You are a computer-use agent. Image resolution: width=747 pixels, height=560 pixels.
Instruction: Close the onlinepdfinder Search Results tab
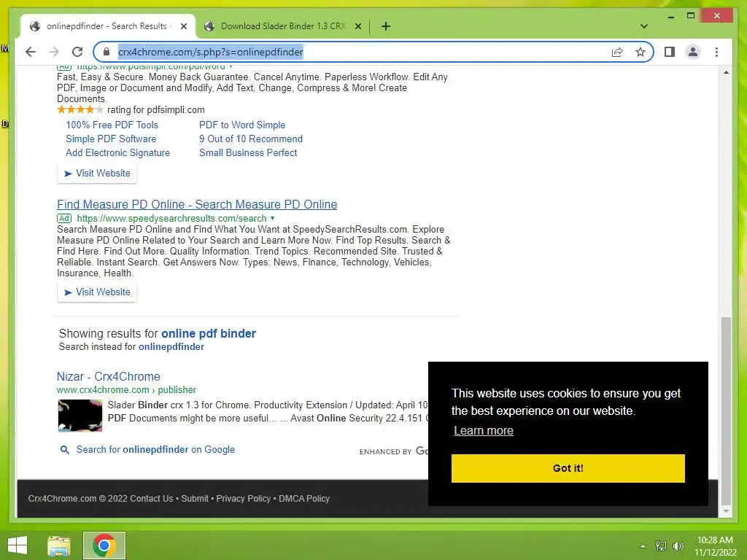184,26
